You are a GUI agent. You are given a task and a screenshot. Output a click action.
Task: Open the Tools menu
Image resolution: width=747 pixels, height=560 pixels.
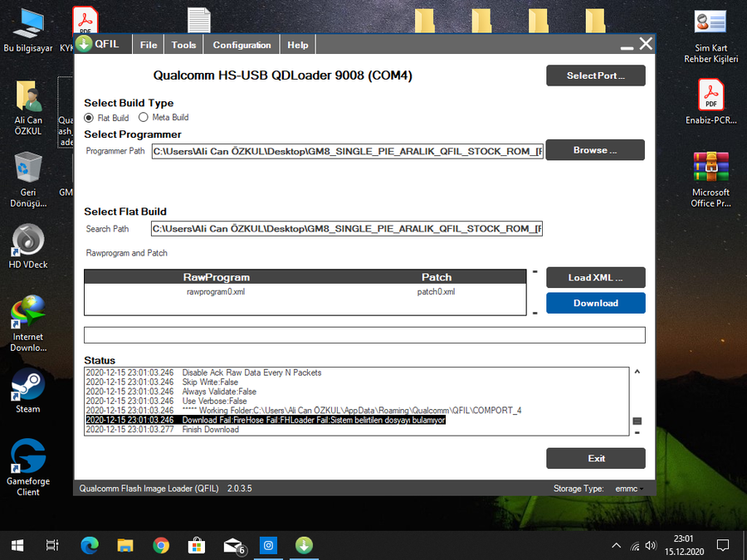click(x=183, y=45)
